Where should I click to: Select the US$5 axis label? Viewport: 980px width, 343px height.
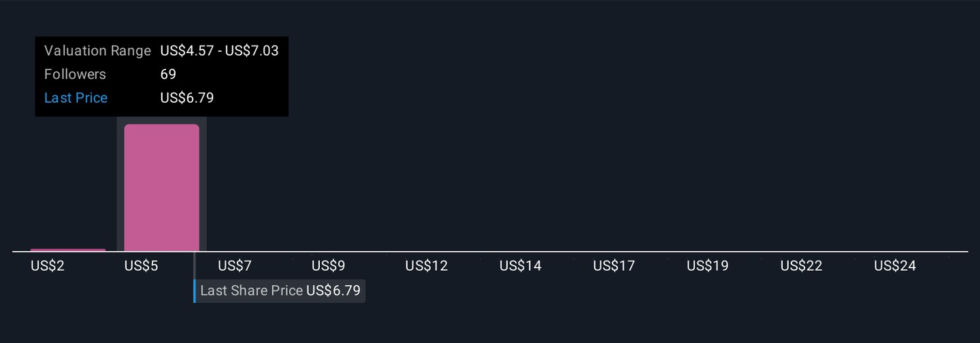coord(141,266)
